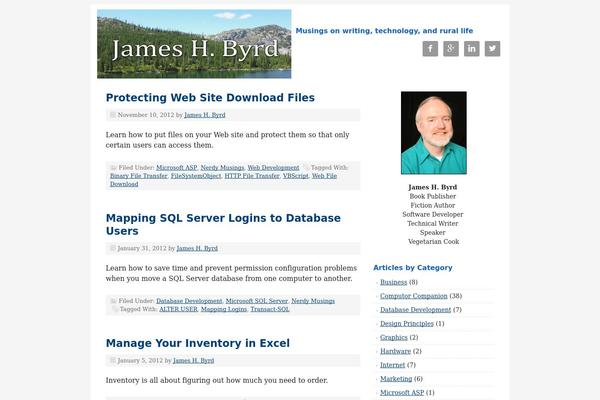This screenshot has height=400, width=600.
Task: Open the Binary File Transfer tag
Action: coord(139,176)
